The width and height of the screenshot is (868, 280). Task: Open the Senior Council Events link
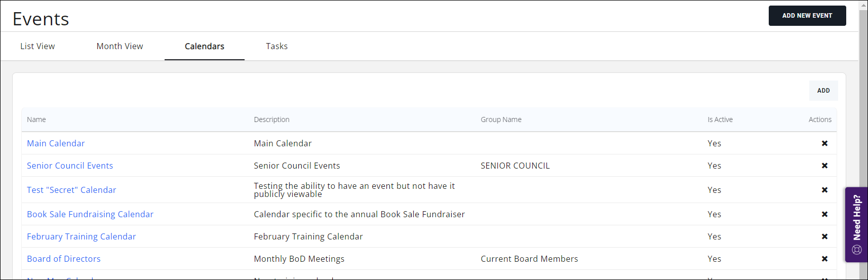coord(70,166)
